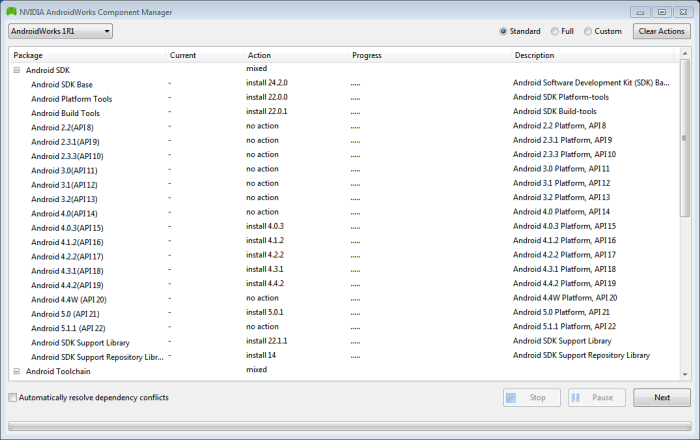
Task: Click the vertical scrollbar thumb
Action: coord(685,138)
